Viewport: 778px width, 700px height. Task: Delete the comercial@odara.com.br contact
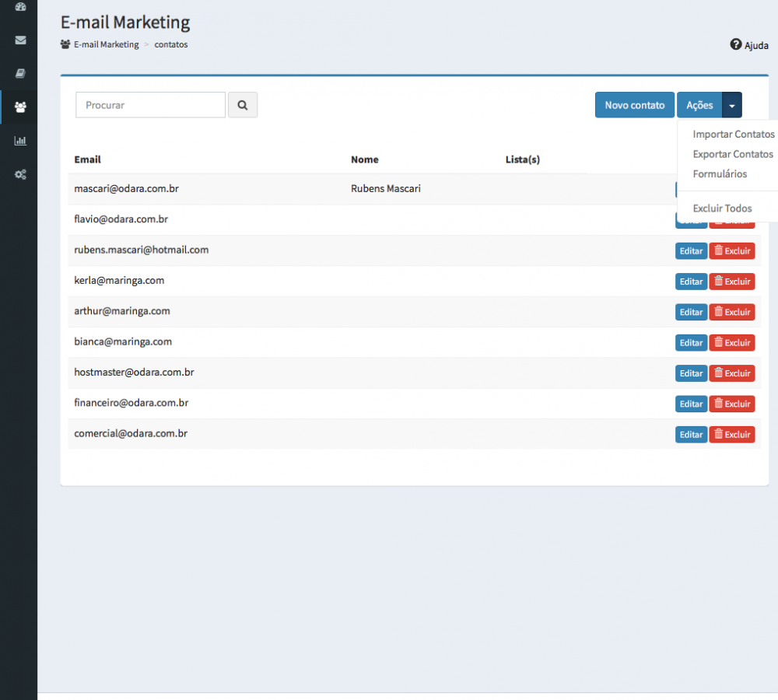click(x=732, y=435)
